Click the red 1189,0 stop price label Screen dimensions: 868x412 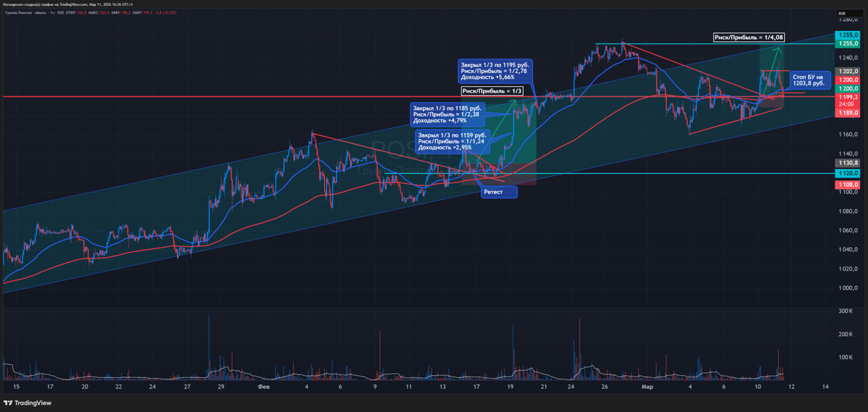(847, 113)
